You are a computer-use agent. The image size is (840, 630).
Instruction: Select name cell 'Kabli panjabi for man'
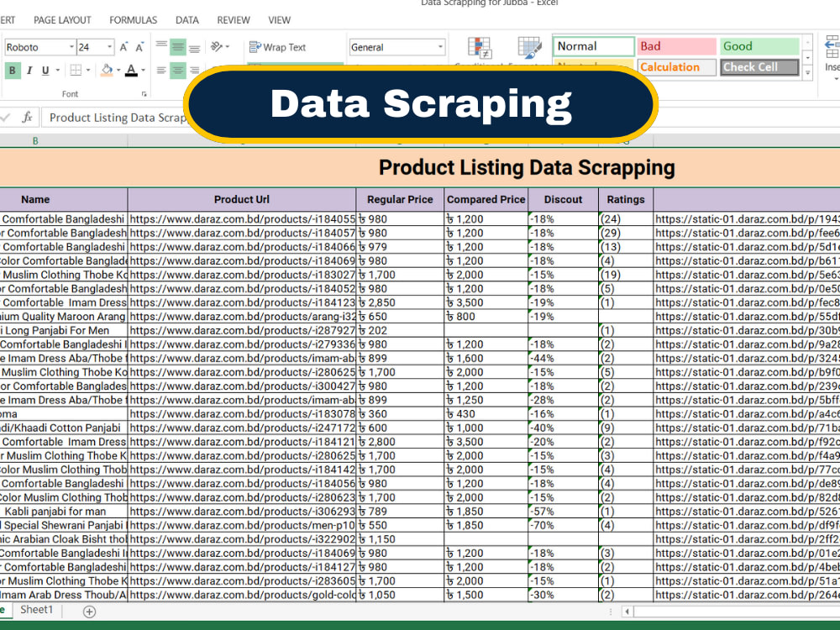[63, 512]
